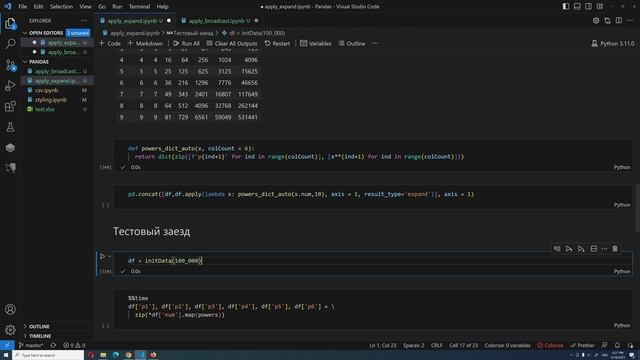This screenshot has height=360, width=640.
Task: Click the Explorer more actions ellipsis
Action: point(84,20)
